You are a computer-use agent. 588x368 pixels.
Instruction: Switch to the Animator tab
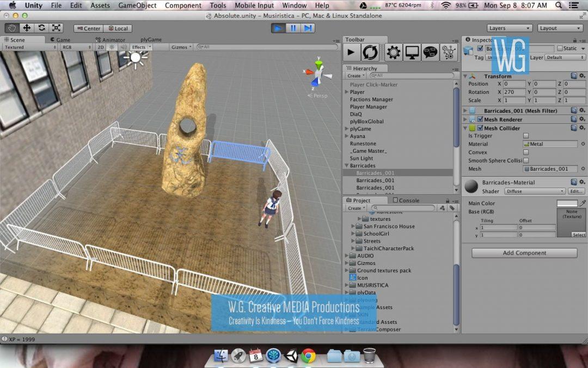point(110,40)
